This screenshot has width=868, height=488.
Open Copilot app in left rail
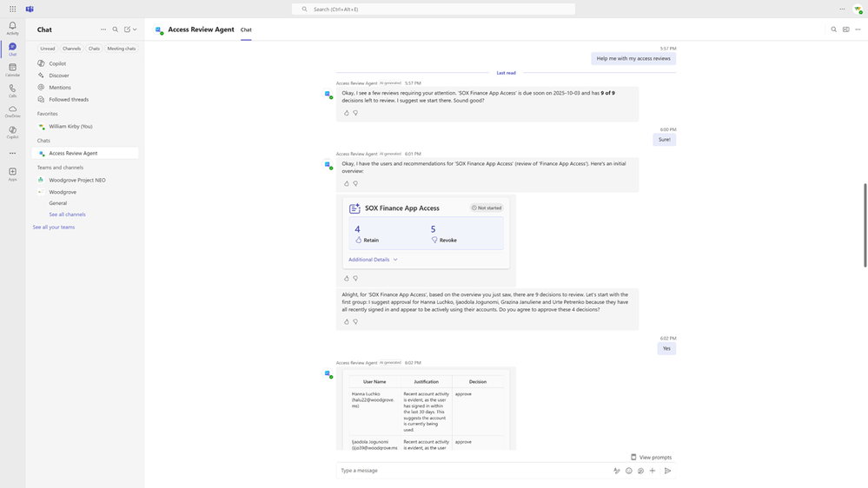coord(12,132)
